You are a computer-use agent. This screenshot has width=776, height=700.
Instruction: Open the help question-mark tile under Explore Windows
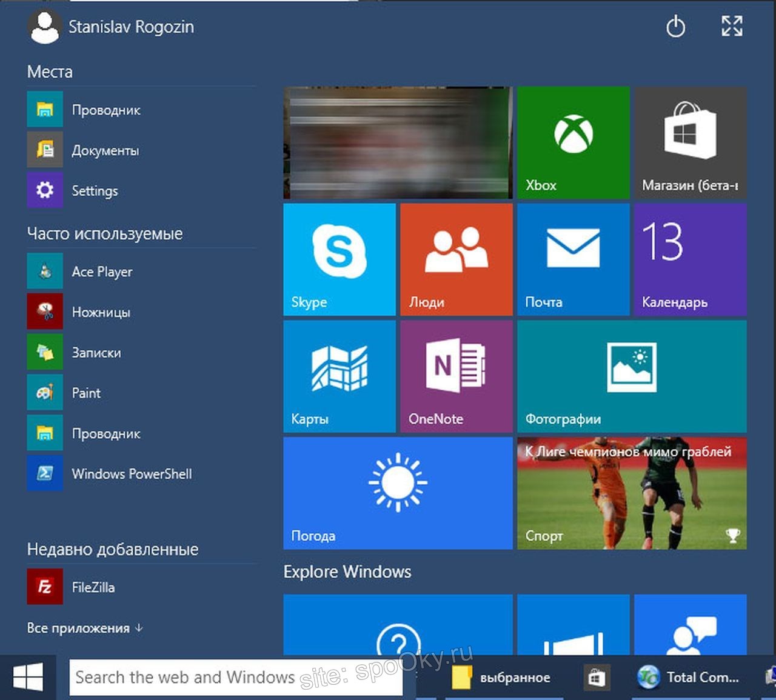(398, 624)
